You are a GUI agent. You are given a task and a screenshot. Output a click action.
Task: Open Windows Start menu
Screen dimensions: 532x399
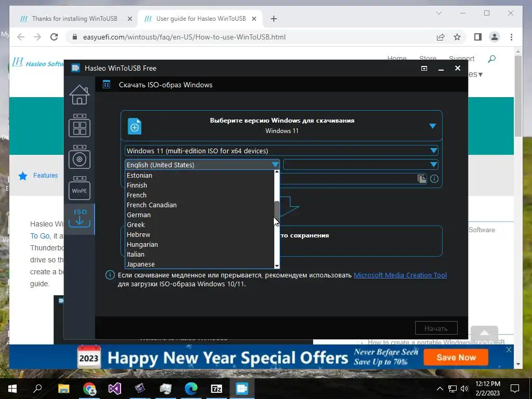(12, 389)
